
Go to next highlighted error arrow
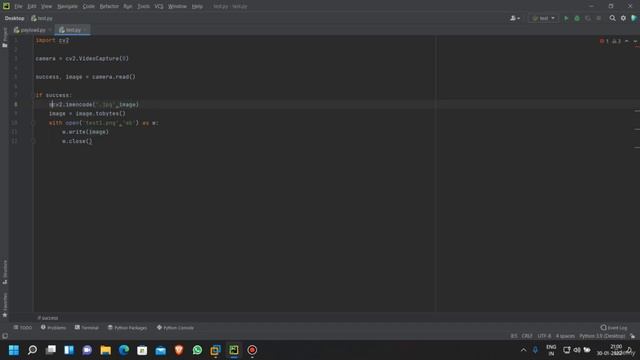click(x=636, y=41)
